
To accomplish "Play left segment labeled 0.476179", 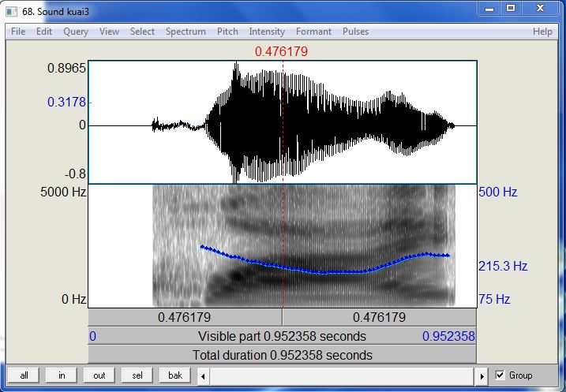I will [x=185, y=317].
